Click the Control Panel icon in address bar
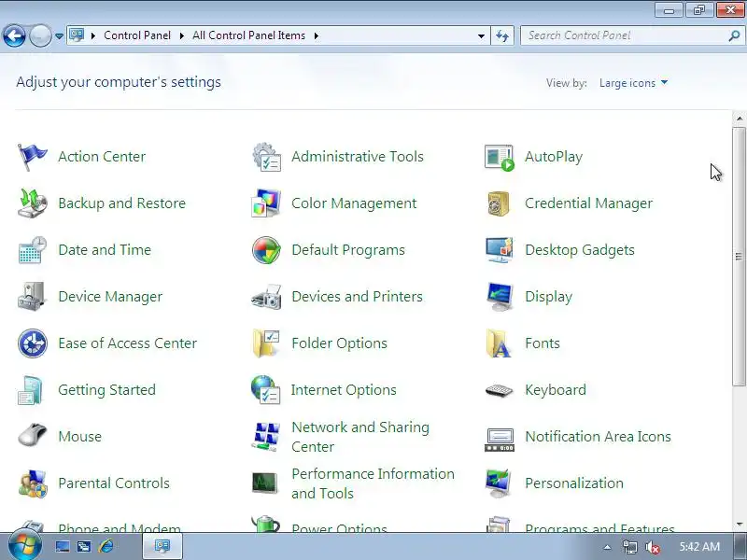This screenshot has height=560, width=747. click(x=77, y=35)
